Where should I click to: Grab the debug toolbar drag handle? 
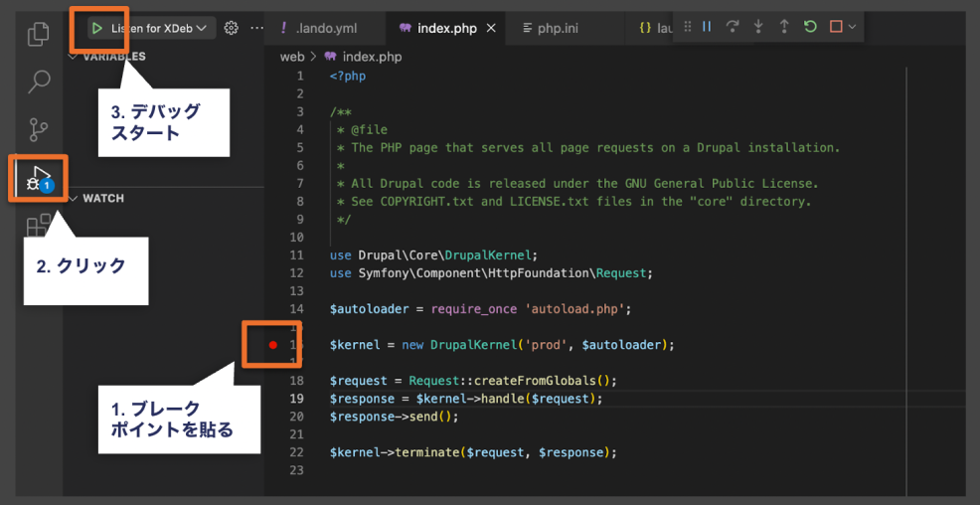click(x=688, y=27)
